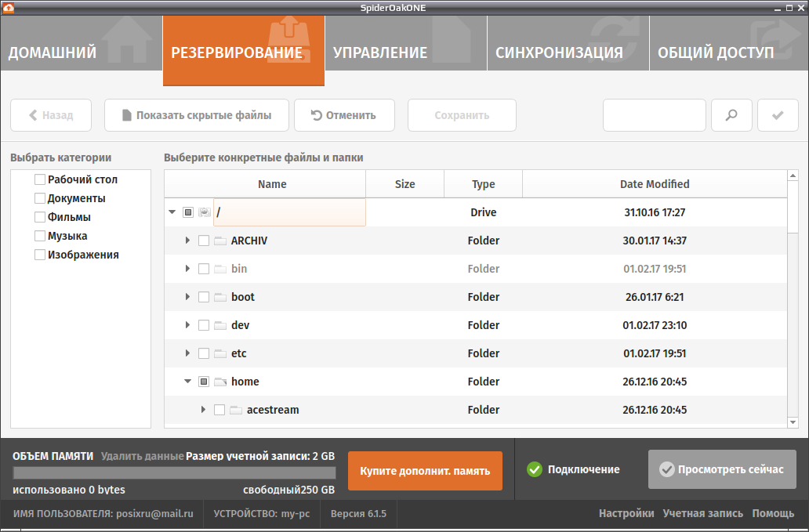The image size is (809, 532).
Task: Click the Отменить button
Action: 345,115
